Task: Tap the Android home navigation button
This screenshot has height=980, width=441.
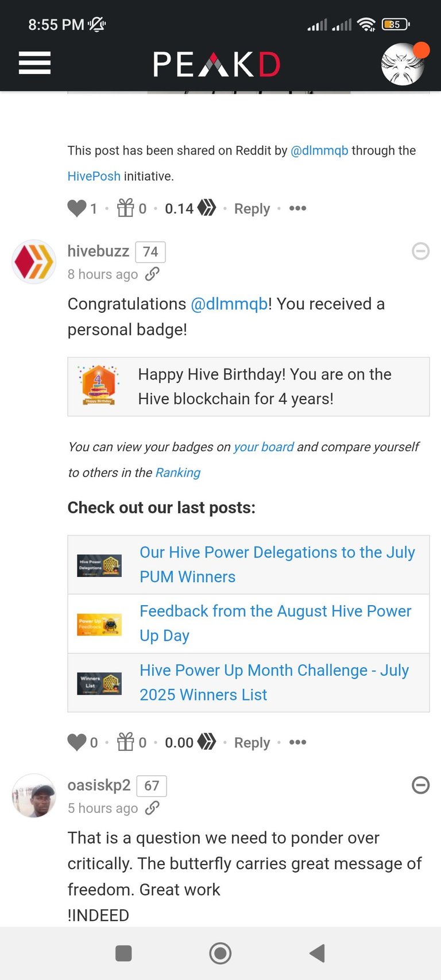Action: pos(220,953)
